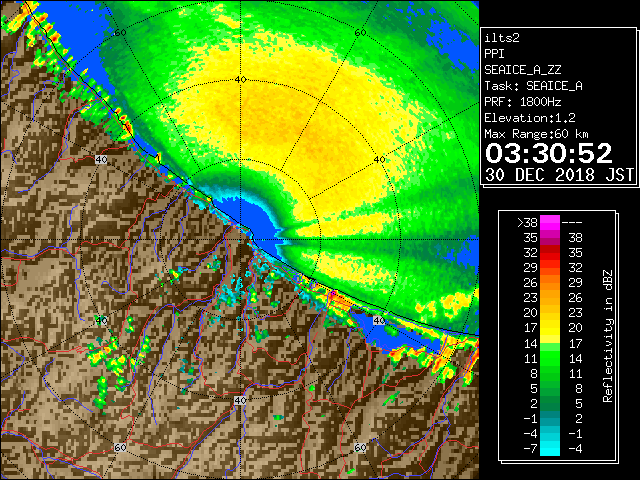The width and height of the screenshot is (640, 480).
Task: Click the blue no-echo patch at the radar center
Action: pos(253,220)
